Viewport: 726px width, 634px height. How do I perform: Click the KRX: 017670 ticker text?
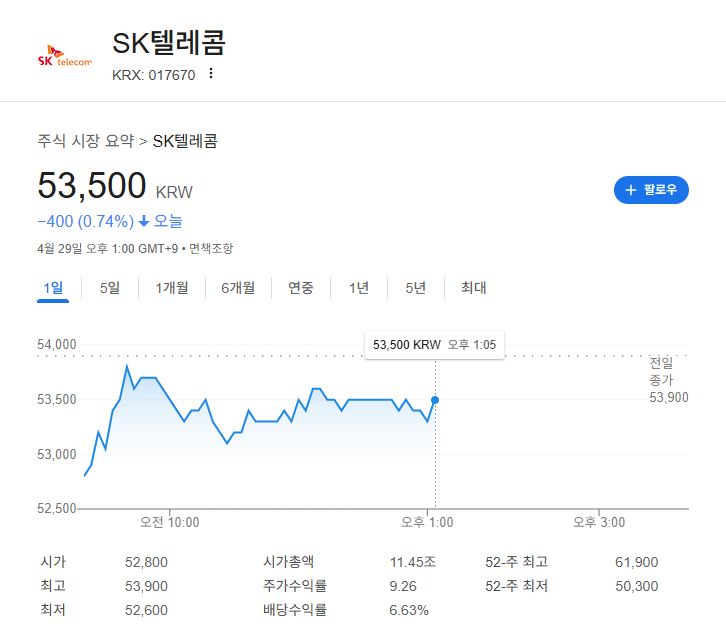tap(153, 75)
